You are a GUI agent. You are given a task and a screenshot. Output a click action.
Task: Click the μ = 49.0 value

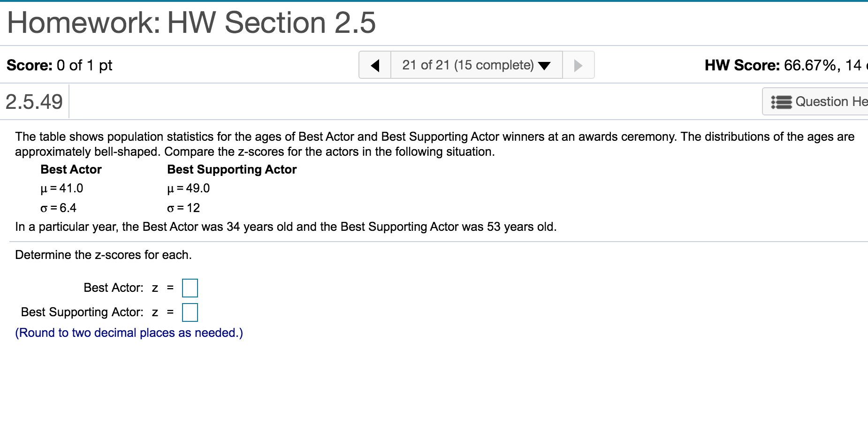tap(189, 188)
